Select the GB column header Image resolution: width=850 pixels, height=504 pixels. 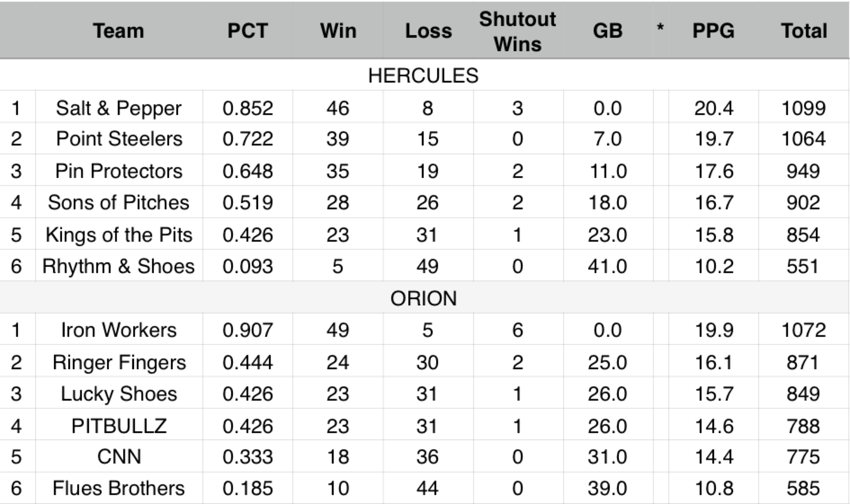608,31
